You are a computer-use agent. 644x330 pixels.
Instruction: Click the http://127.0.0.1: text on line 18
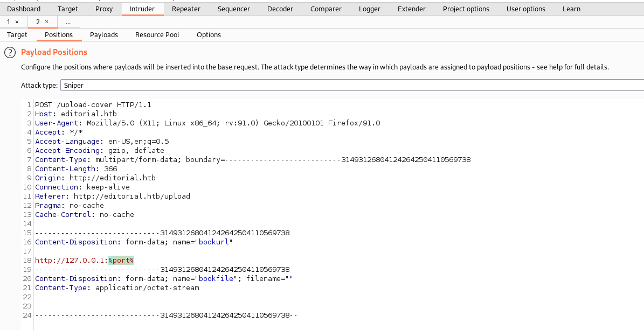(72, 260)
